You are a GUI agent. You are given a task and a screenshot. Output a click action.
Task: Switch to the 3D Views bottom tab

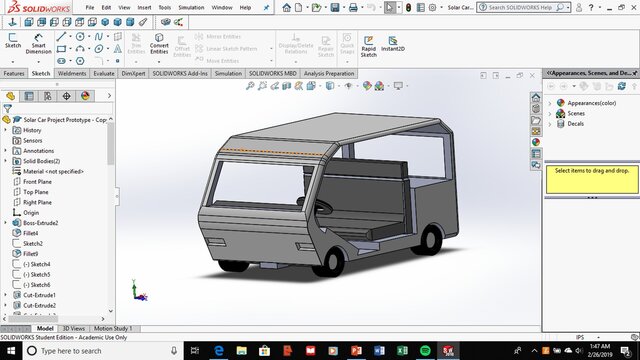[73, 329]
